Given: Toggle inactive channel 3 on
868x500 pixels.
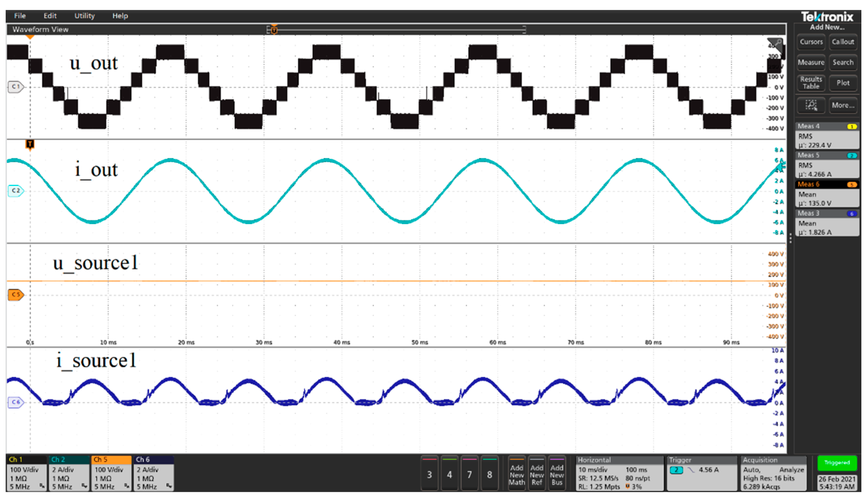Looking at the screenshot, I should click(429, 474).
